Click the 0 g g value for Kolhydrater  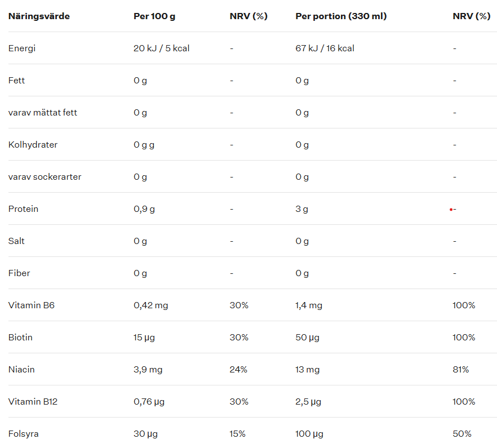coord(144,145)
